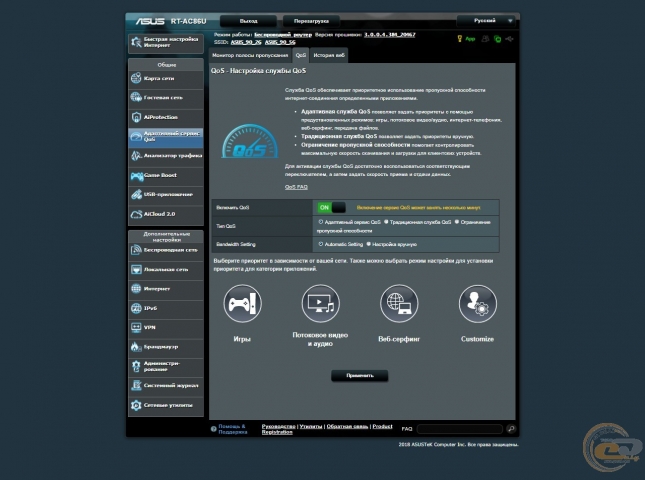Viewport: 645px width, 480px height.
Task: Open Traffic Analyzer (Анализатор трафика)
Action: (x=166, y=156)
